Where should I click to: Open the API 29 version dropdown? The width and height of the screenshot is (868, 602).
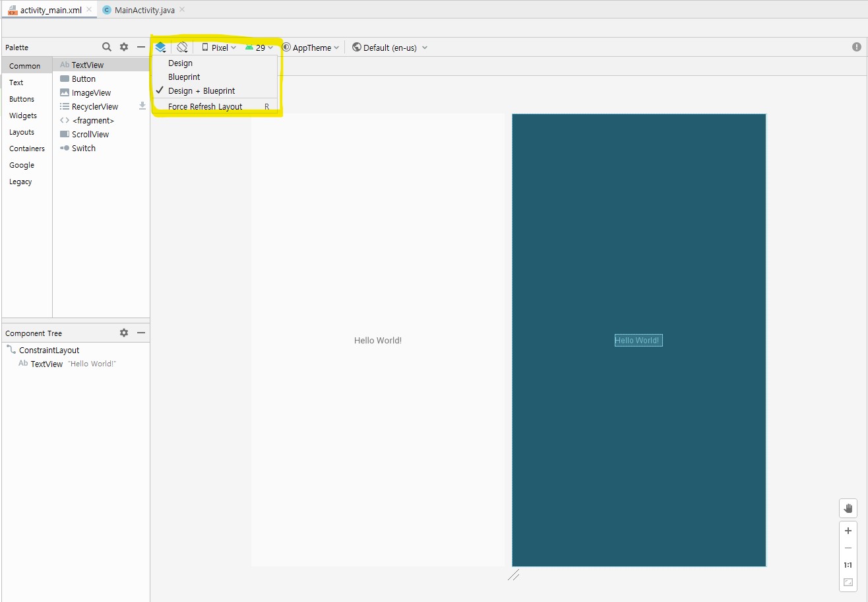pos(259,48)
